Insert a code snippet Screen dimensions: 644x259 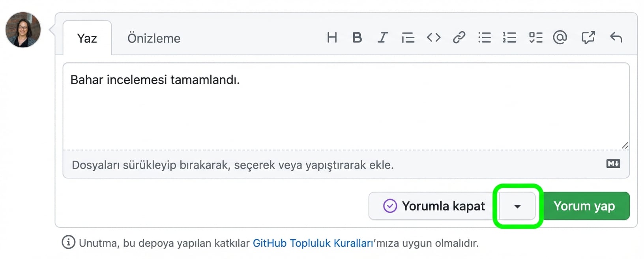(433, 38)
